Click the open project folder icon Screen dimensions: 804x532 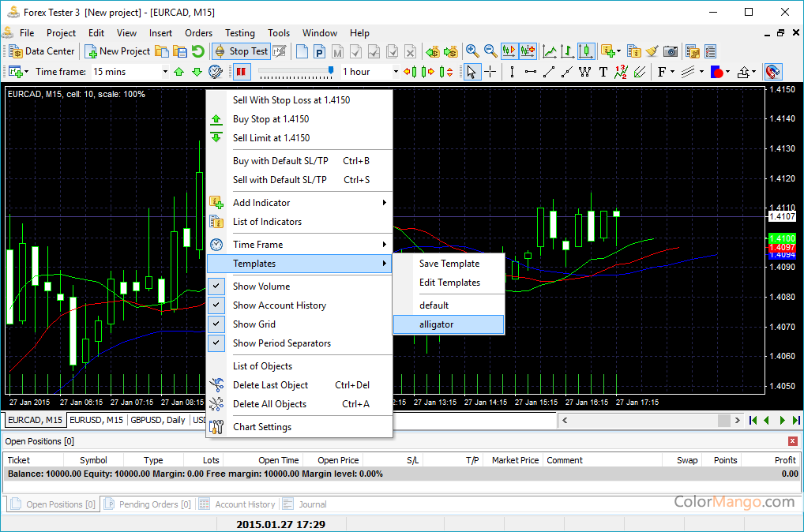point(162,51)
